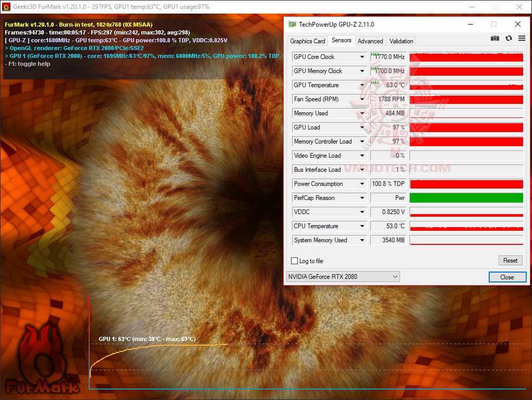Click the GPU Memory Clock history graph

(x=466, y=71)
